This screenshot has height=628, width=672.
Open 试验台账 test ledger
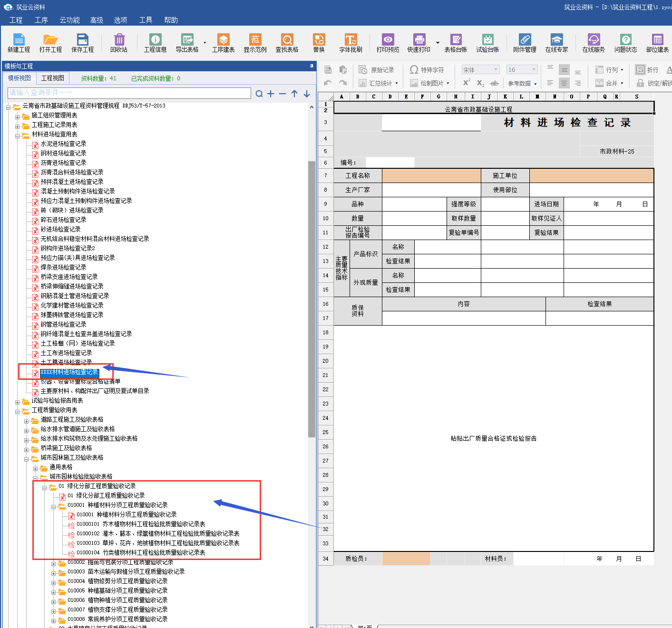coord(487,43)
